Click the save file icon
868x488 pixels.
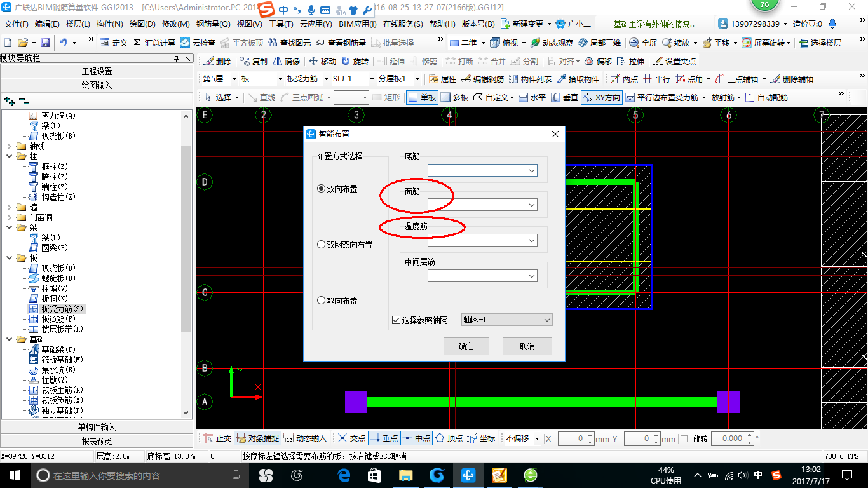pyautogui.click(x=45, y=43)
